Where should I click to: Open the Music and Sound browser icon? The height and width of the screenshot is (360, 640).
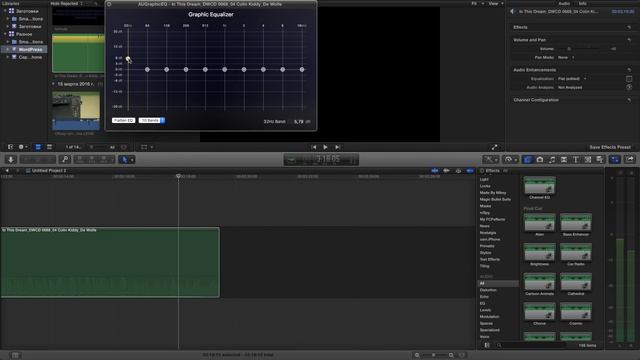click(552, 160)
